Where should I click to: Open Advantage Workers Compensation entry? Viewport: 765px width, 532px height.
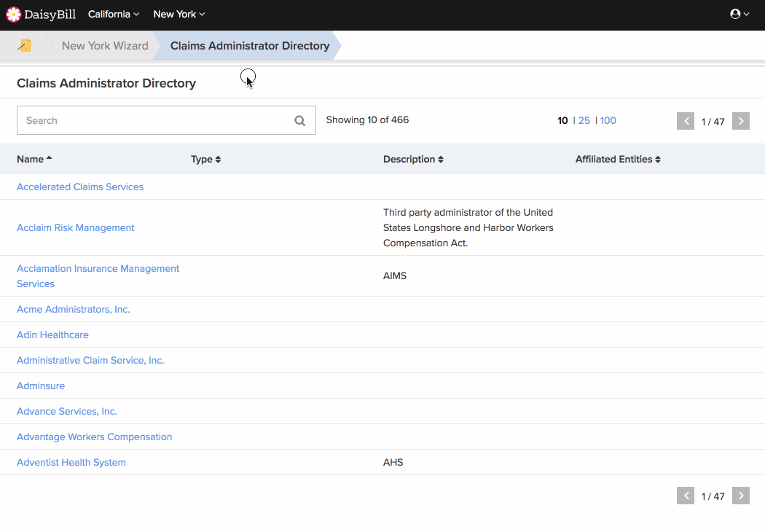point(94,437)
